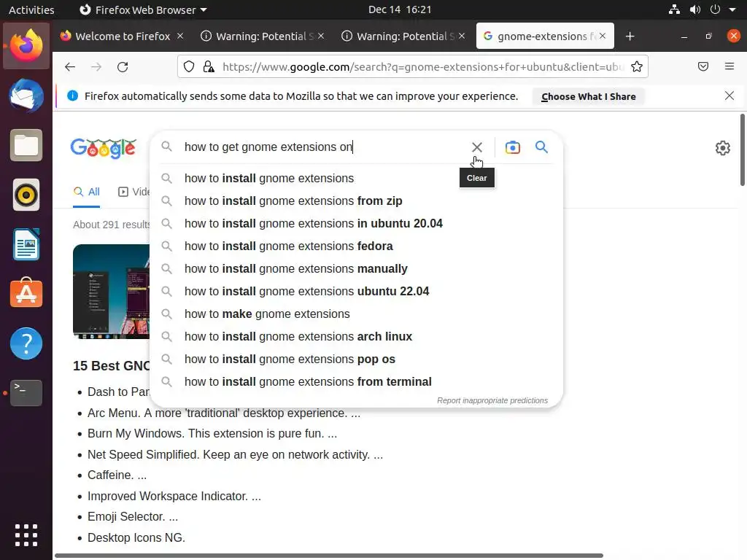The image size is (747, 560).
Task: Click list item Burn My Windows
Action: point(212,433)
